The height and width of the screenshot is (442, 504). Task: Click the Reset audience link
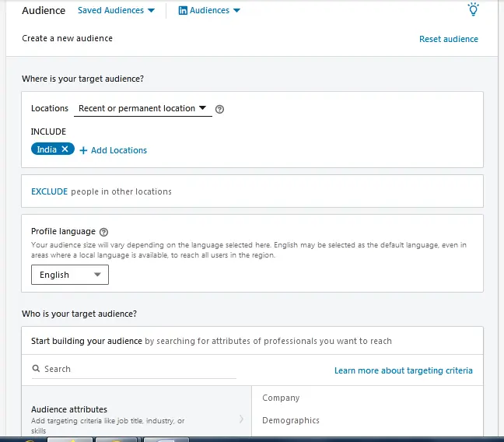448,39
